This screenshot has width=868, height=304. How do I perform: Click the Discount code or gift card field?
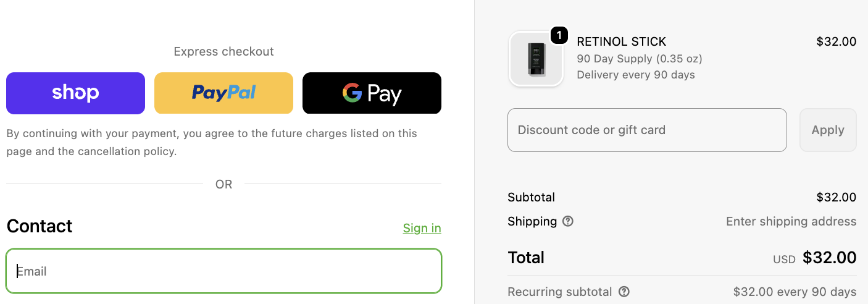(x=647, y=130)
